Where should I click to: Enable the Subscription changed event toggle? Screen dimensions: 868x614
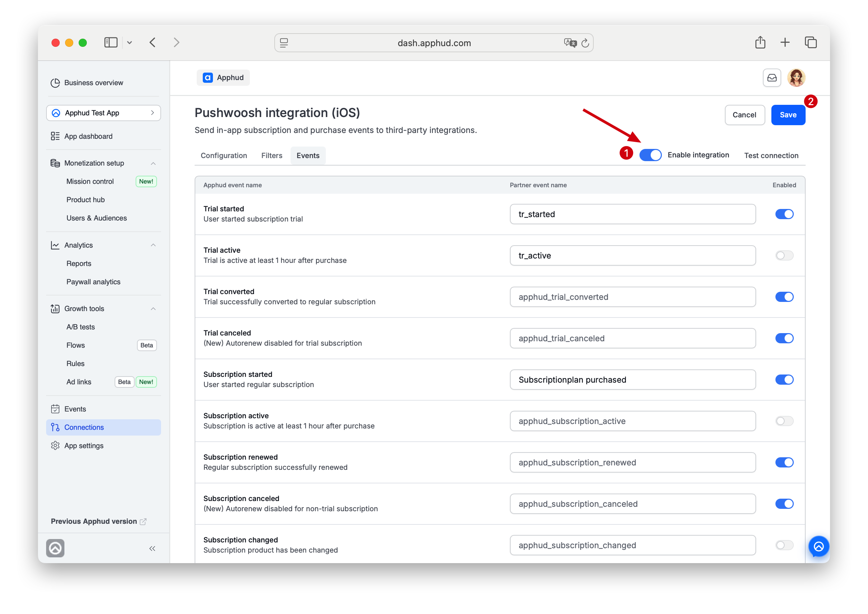pos(784,545)
